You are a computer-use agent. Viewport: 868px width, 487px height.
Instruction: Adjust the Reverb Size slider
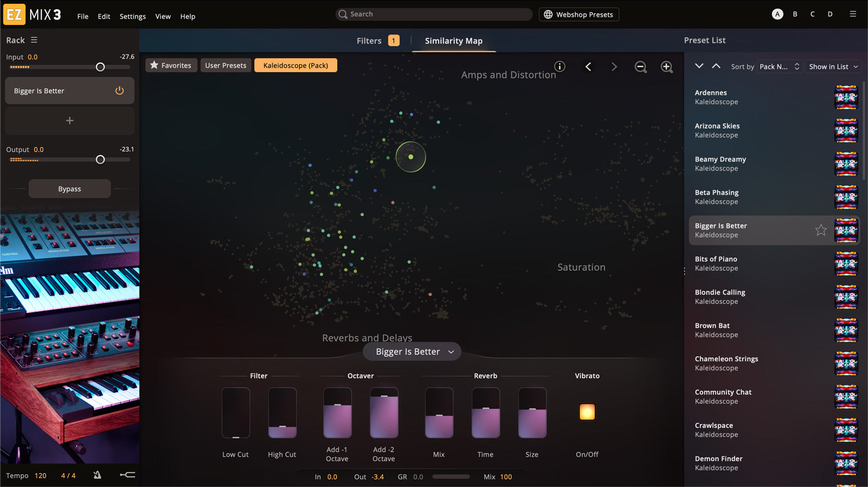pyautogui.click(x=532, y=413)
